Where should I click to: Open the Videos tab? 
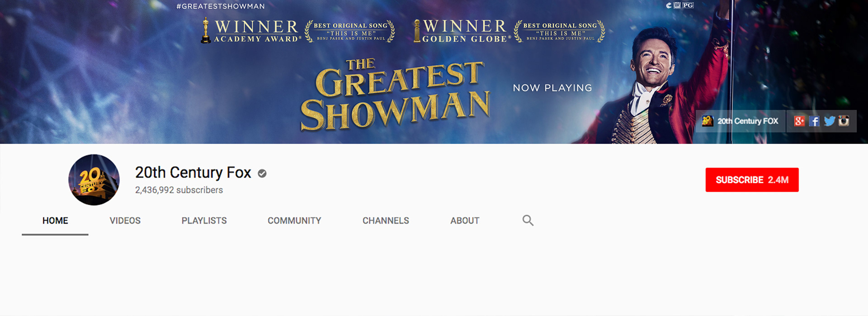point(125,220)
